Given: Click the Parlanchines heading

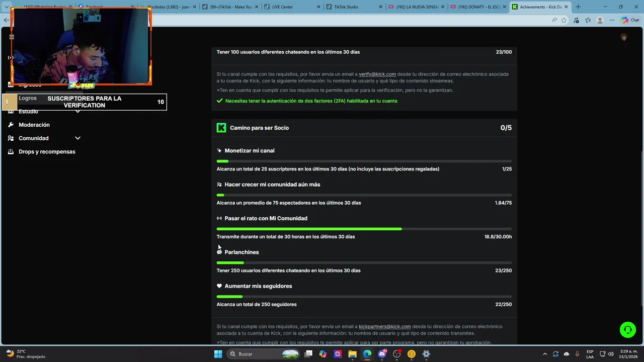Looking at the screenshot, I should coord(242,252).
